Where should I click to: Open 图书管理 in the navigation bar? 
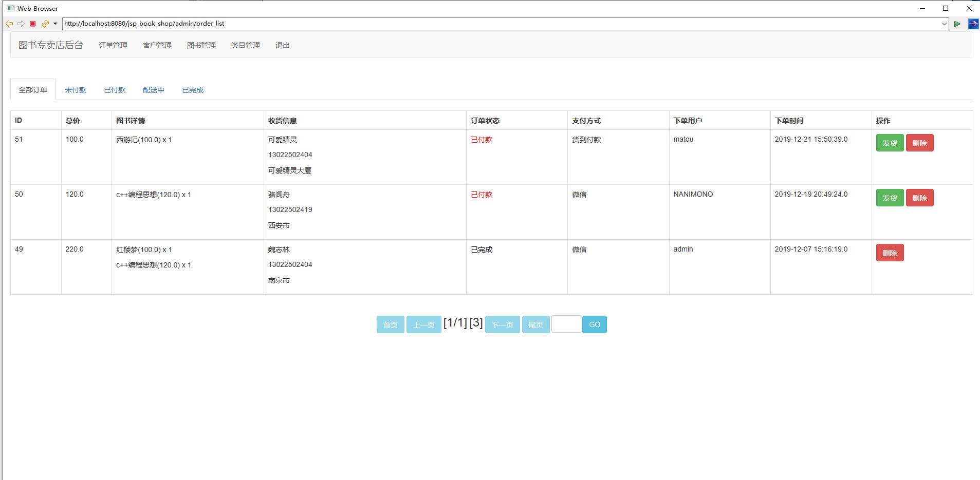click(x=201, y=45)
